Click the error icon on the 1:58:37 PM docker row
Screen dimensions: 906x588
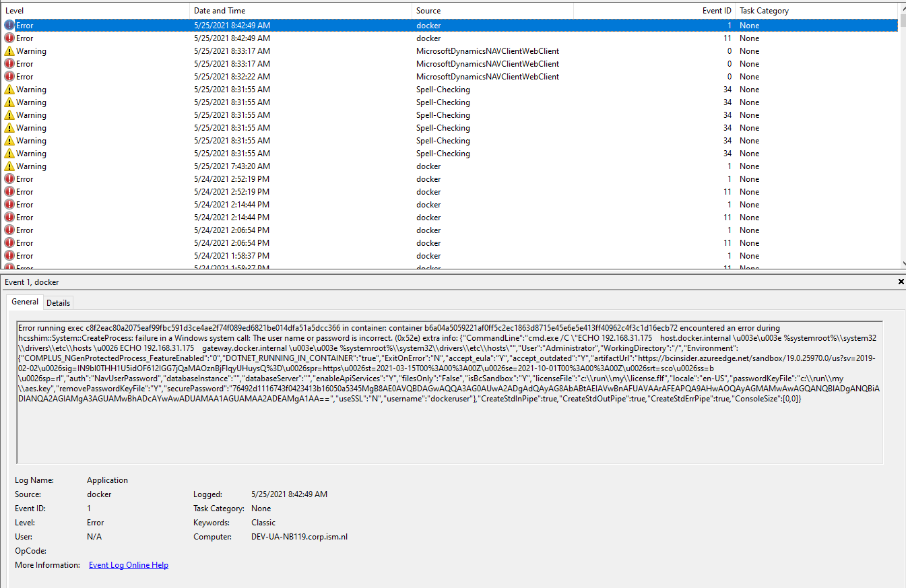coord(9,255)
